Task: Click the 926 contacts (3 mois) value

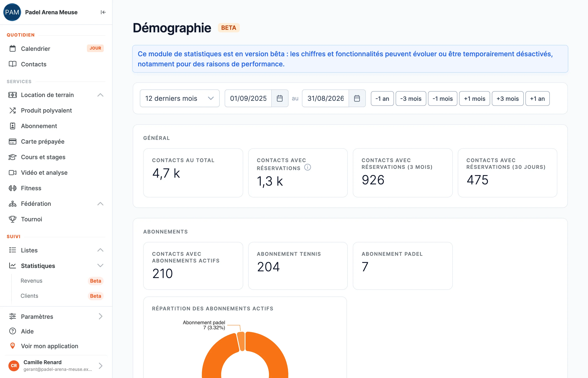Action: point(373,180)
